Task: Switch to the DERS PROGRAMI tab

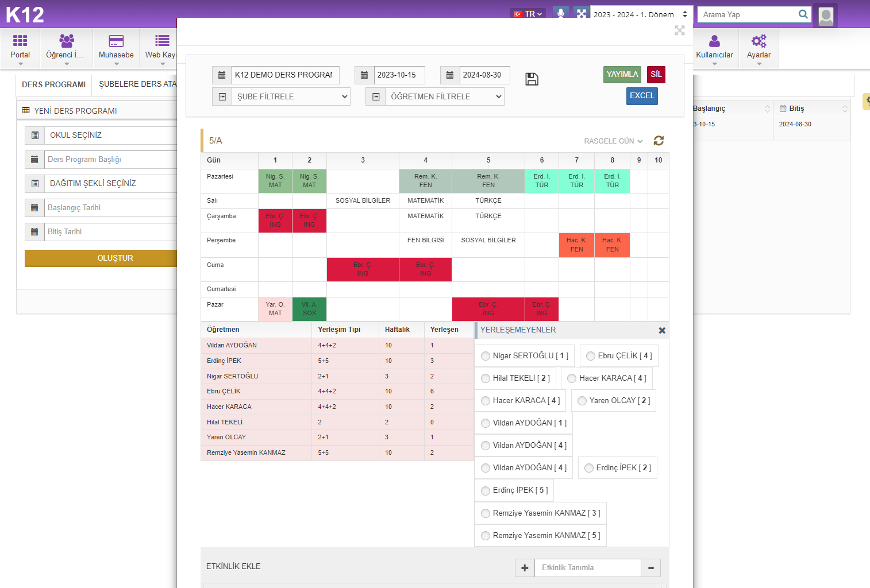Action: [x=54, y=84]
